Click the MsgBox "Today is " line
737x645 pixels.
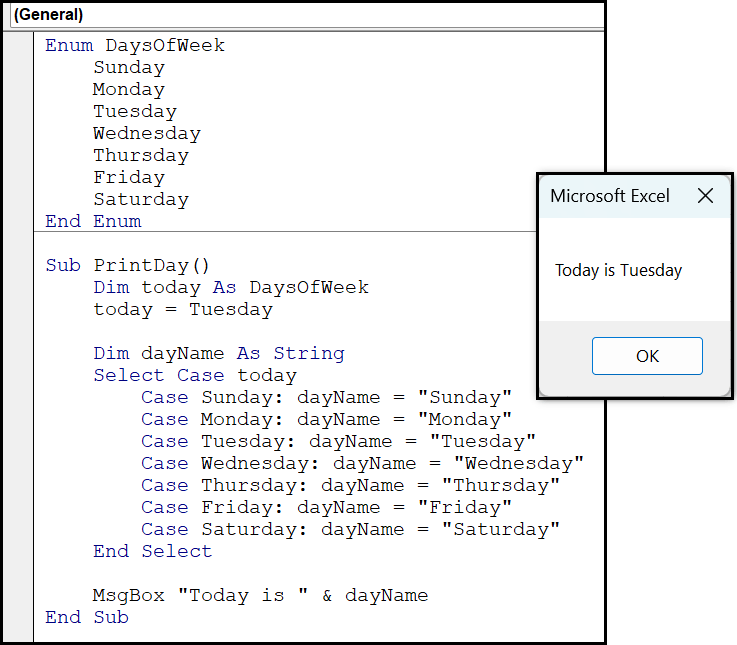pyautogui.click(x=260, y=595)
